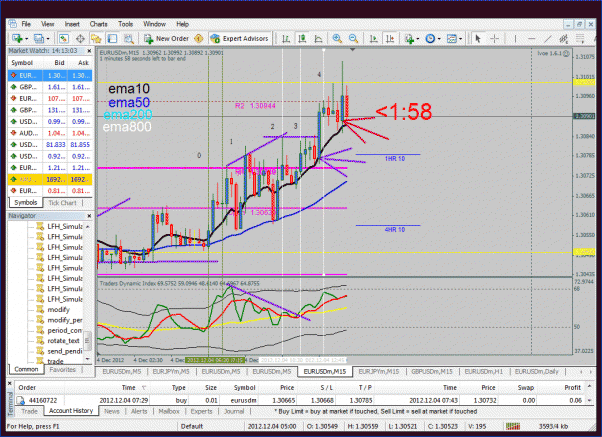602x437 pixels.
Task: Toggle Chart Shift icon
Action: tap(390, 38)
